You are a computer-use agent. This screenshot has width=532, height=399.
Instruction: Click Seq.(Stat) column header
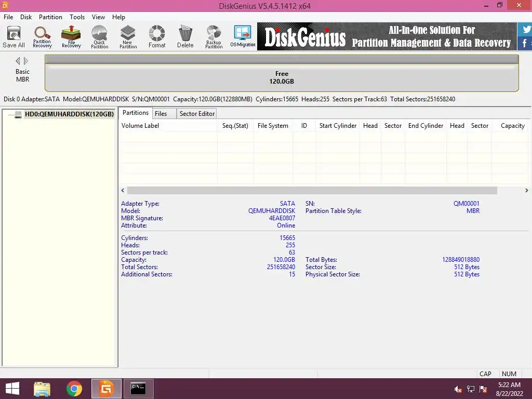[235, 126]
